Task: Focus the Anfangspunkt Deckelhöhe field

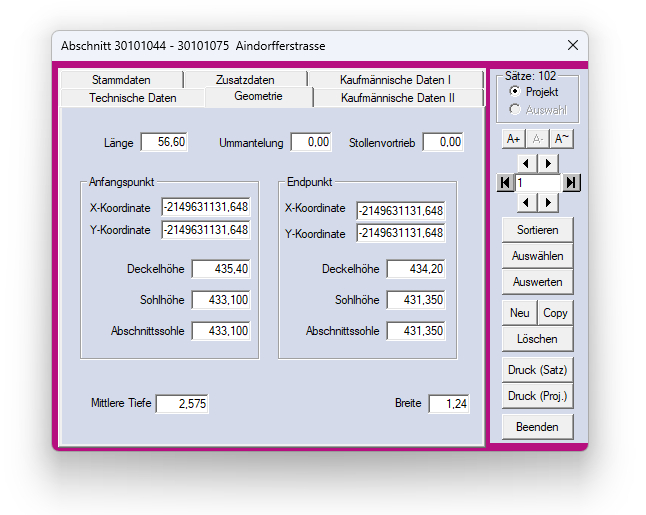Action: [x=221, y=269]
